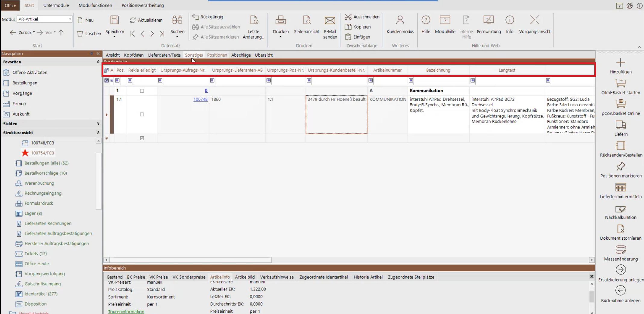Open Nachkalkulation in the right panel

point(621,209)
